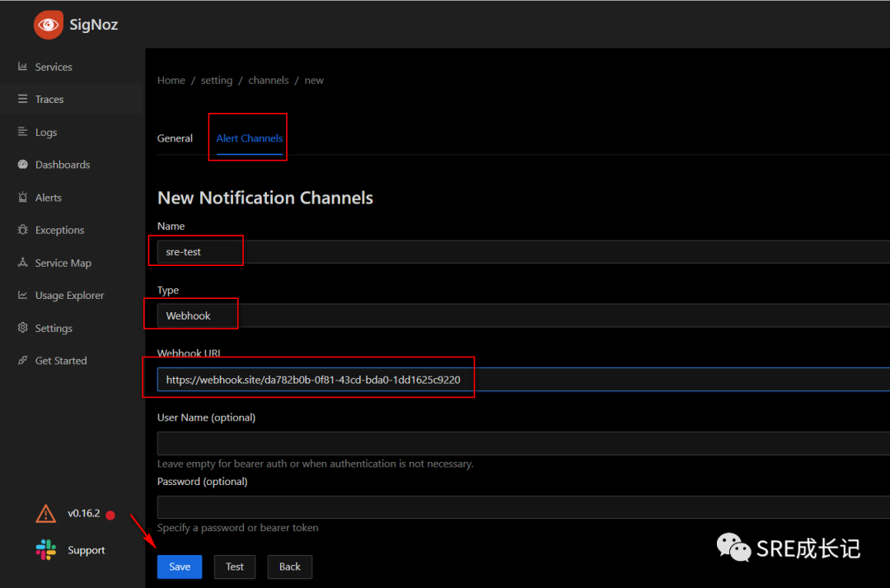The height and width of the screenshot is (588, 890).
Task: Click the new breadcrumb item
Action: pyautogui.click(x=314, y=81)
